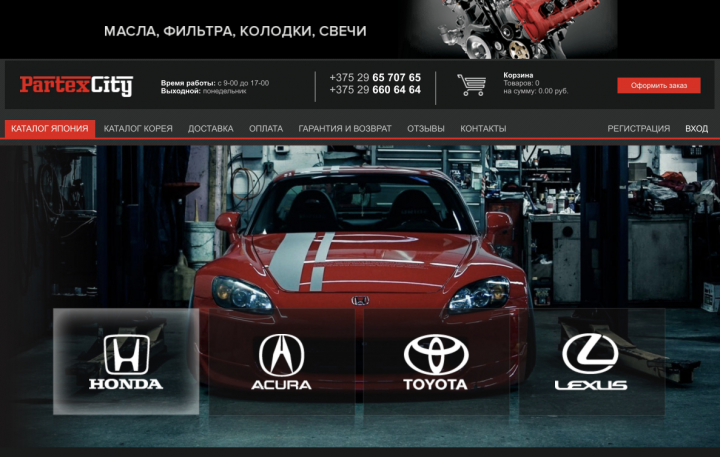This screenshot has height=457, width=720.
Task: Open the Каталог Корея menu item
Action: 138,129
